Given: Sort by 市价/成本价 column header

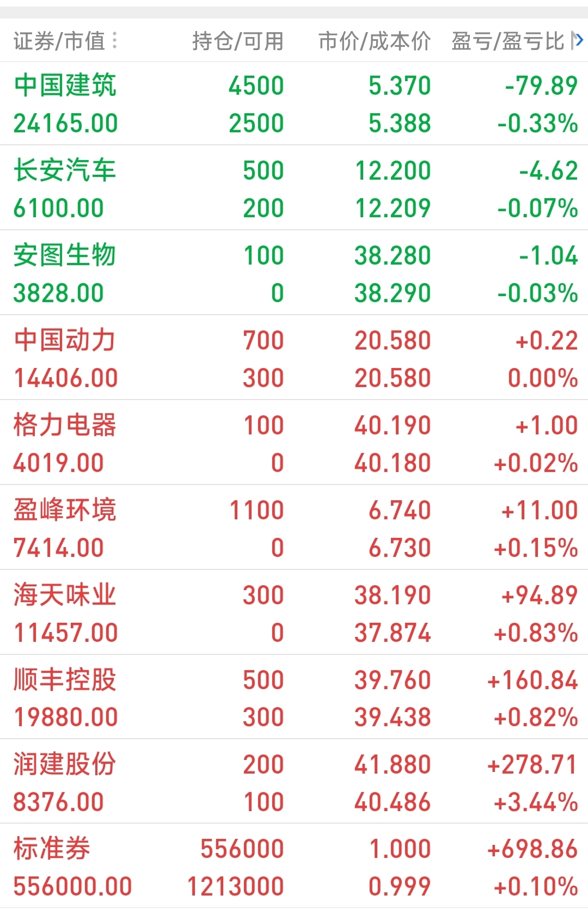Looking at the screenshot, I should pos(375,41).
